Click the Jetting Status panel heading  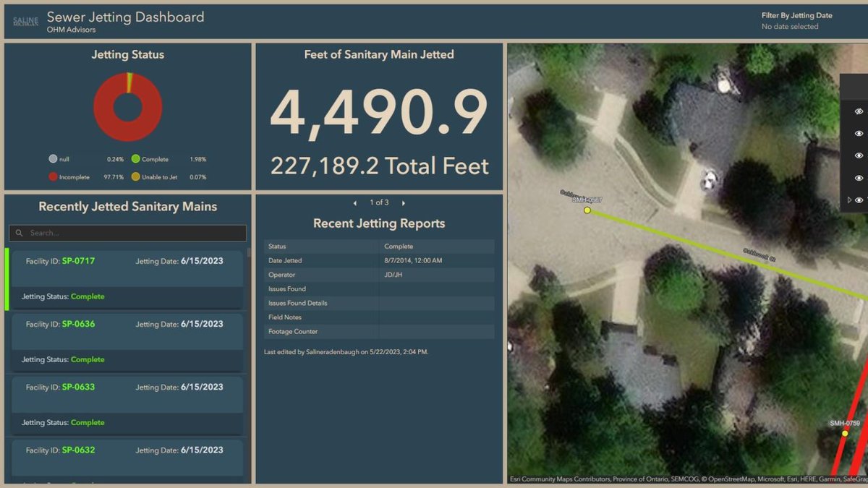click(x=127, y=55)
